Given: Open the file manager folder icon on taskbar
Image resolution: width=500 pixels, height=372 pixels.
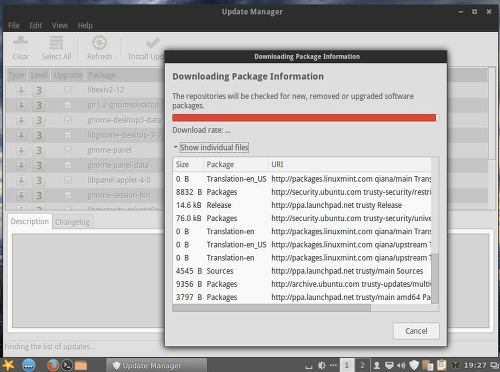Looking at the screenshot, I should pos(81,365).
